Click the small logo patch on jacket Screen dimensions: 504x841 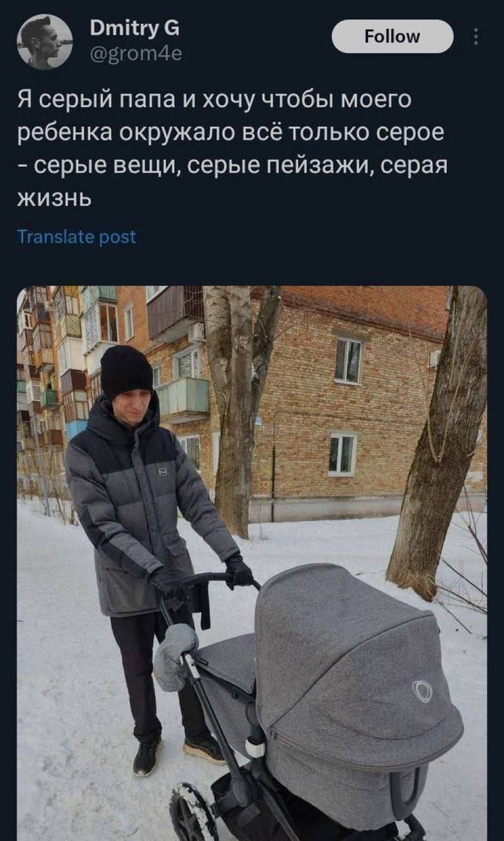(x=162, y=471)
